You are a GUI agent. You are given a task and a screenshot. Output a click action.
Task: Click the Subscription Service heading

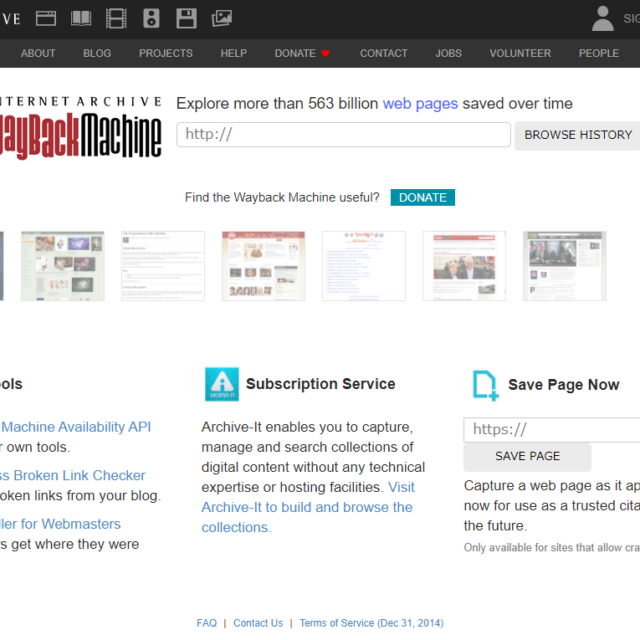click(x=320, y=384)
